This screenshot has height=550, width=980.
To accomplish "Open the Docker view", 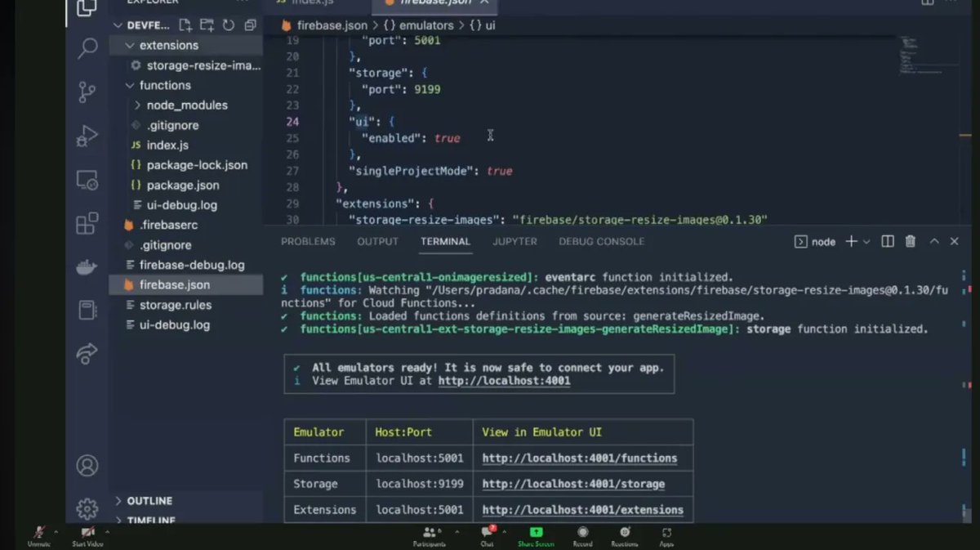I will point(87,266).
